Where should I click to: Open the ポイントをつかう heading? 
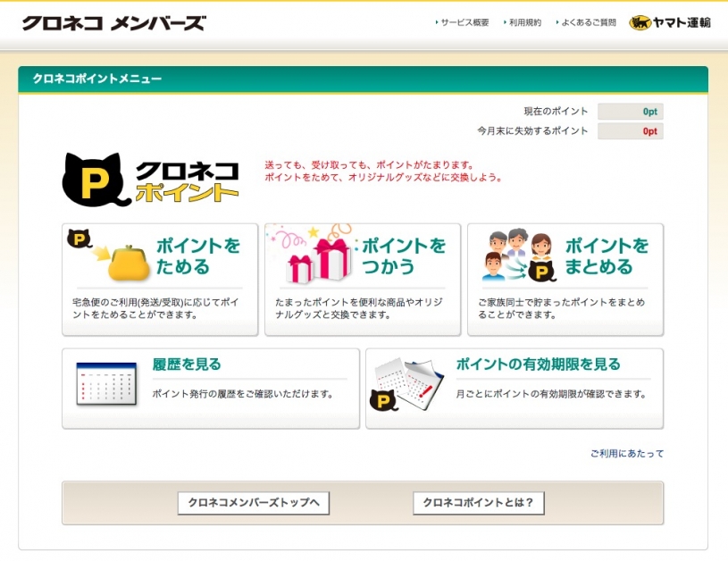pos(404,255)
